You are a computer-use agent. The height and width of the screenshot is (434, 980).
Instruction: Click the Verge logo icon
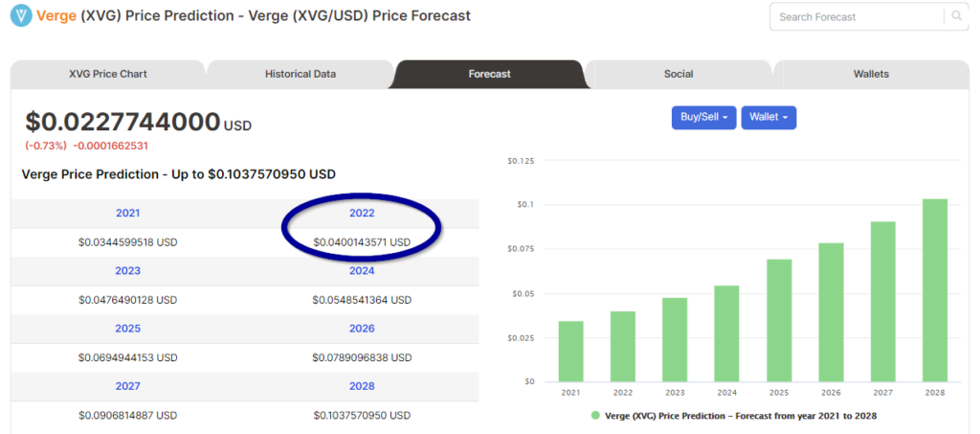click(x=21, y=16)
